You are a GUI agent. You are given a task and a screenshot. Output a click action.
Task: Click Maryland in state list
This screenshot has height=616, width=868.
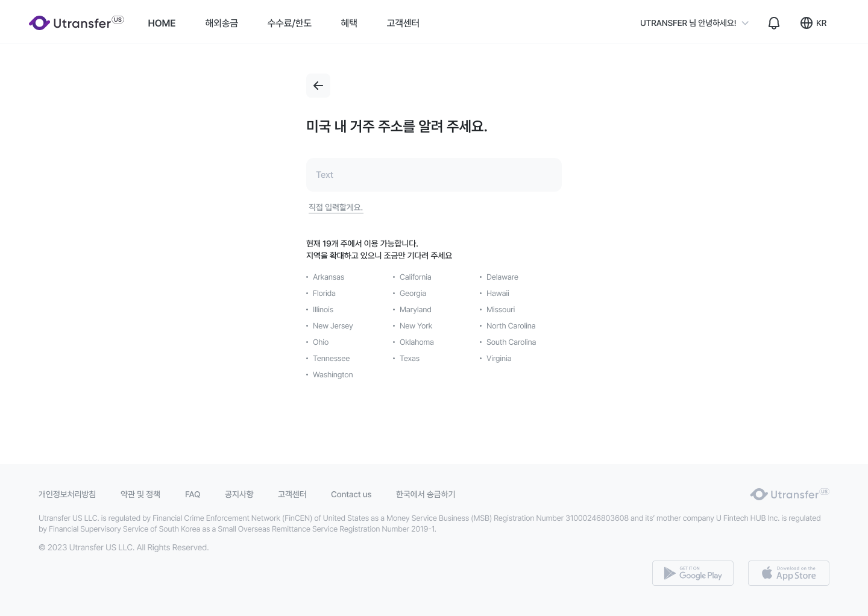(x=415, y=310)
